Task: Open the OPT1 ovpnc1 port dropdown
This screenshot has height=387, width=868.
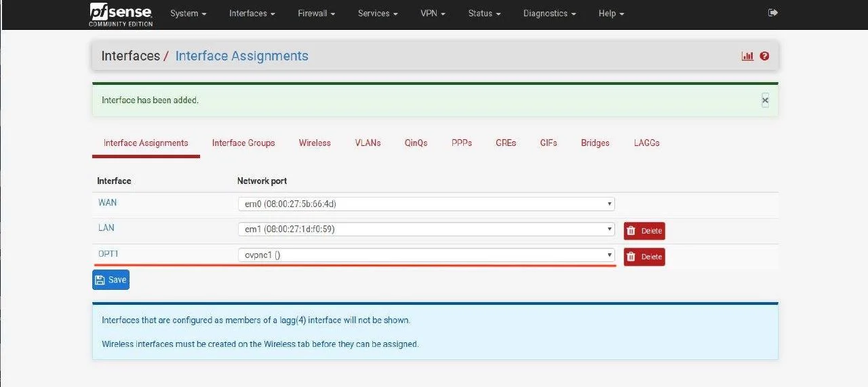Action: pyautogui.click(x=426, y=255)
